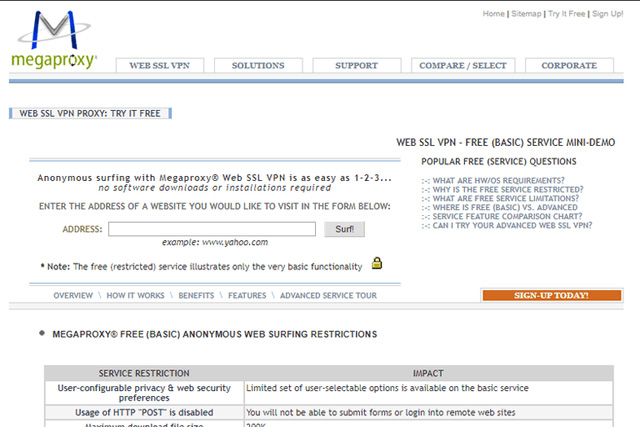The width and height of the screenshot is (640, 427).
Task: Open What are HW/OS requirements question
Action: 498,180
